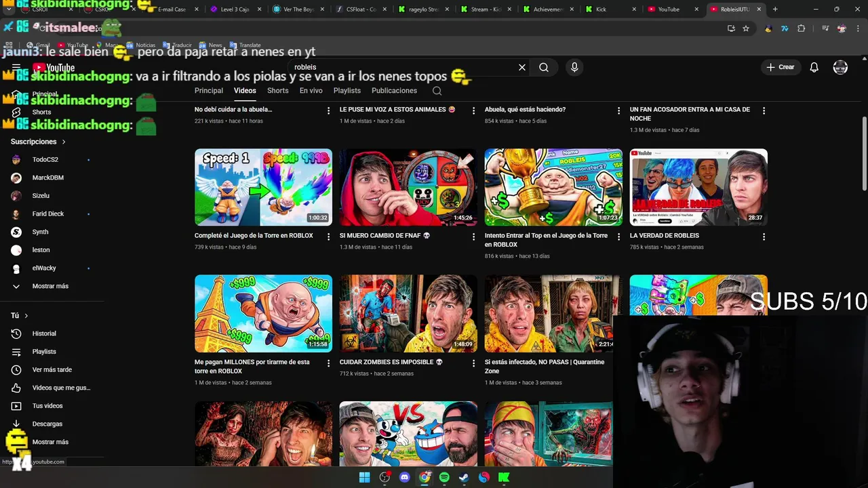Open the Completé el Juego de la Torre thumbnail
The image size is (868, 488).
(263, 187)
